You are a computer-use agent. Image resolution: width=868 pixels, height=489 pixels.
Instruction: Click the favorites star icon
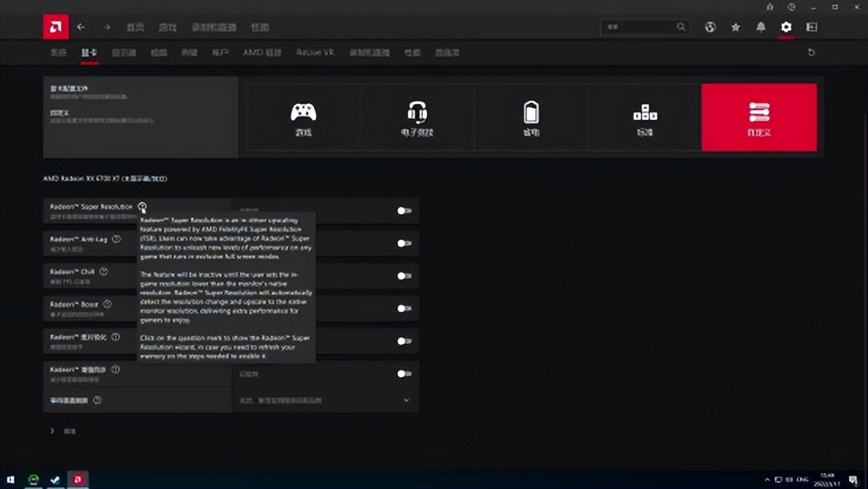(735, 27)
